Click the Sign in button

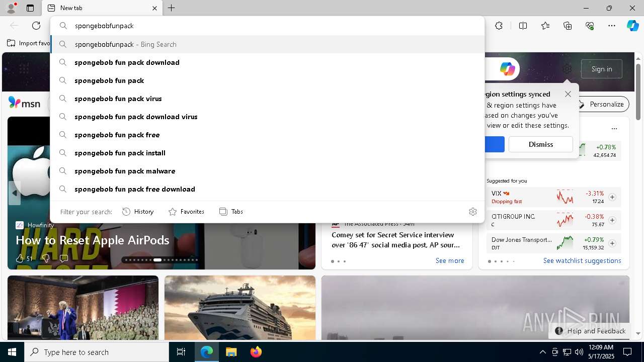coord(602,69)
